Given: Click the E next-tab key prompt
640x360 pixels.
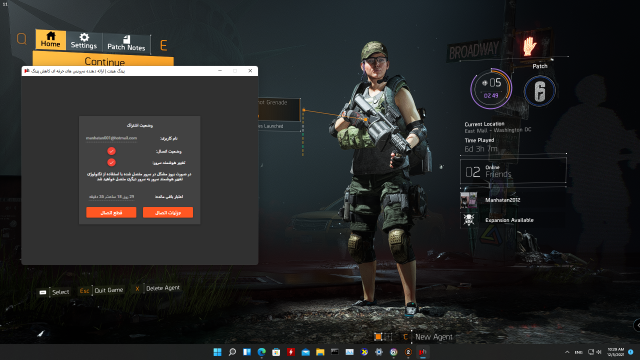Looking at the screenshot, I should (164, 45).
